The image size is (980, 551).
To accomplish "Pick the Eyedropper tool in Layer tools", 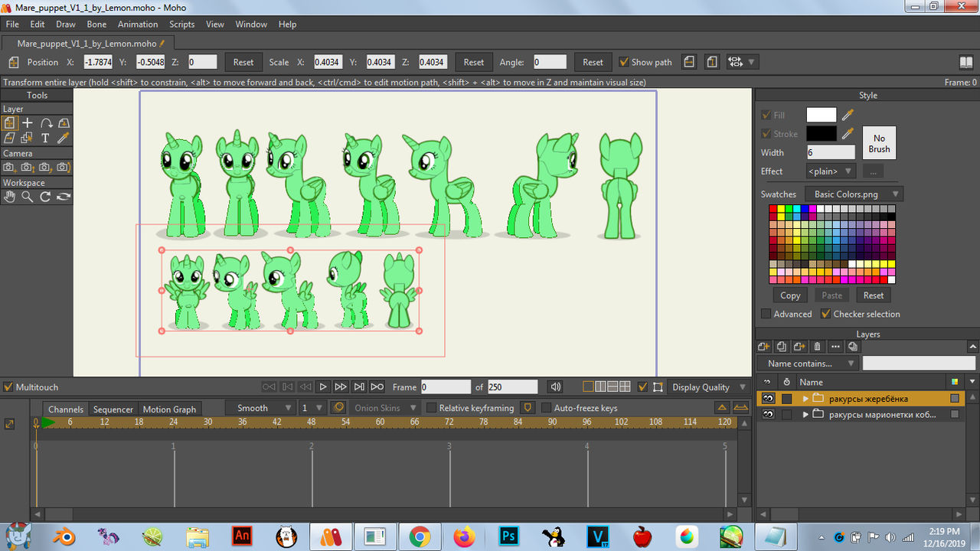I will tap(64, 138).
